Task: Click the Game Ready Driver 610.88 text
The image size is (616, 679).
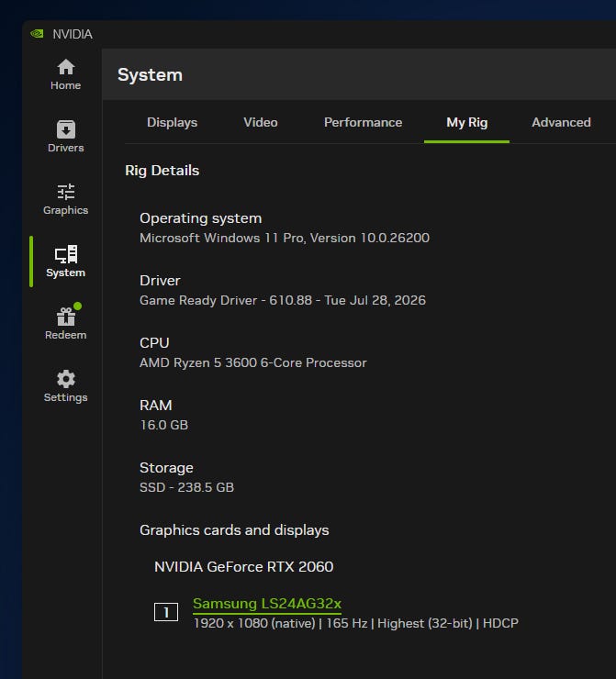Action: (x=283, y=300)
